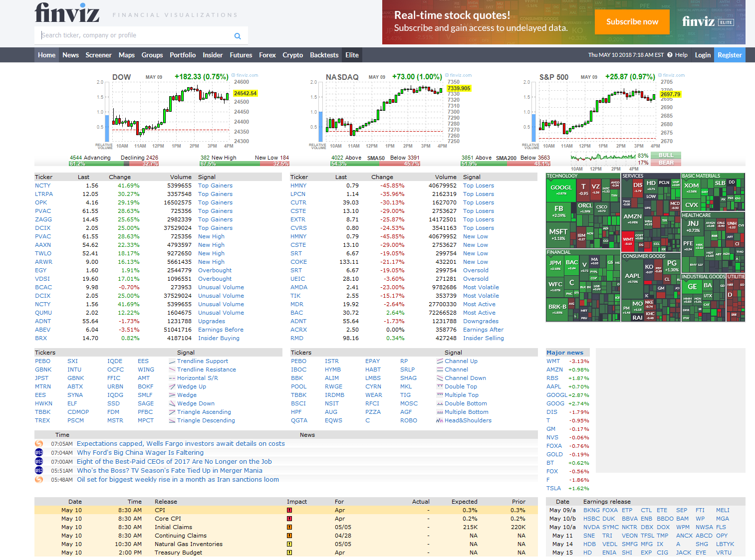Viewport: 755px width, 560px height.
Task: Click the finviz logo
Action: pos(67,13)
